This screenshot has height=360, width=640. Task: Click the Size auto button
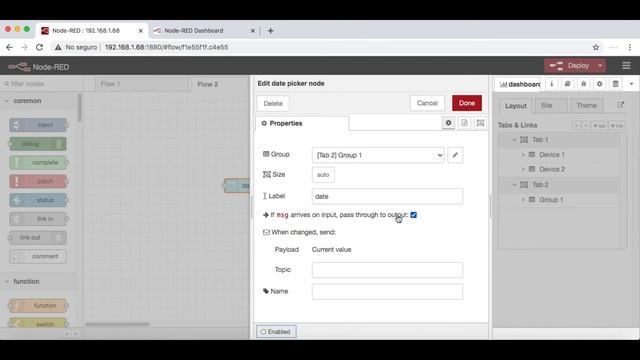[x=323, y=175]
